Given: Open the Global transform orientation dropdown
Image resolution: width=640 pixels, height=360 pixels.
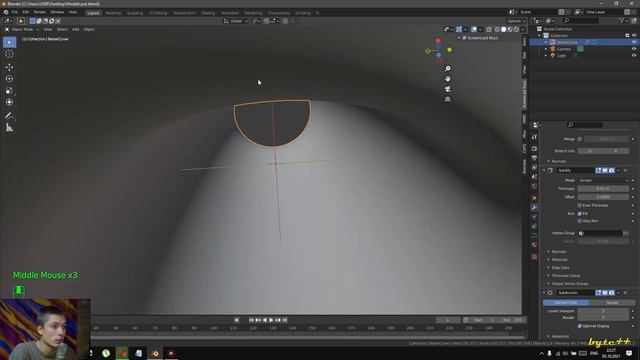Looking at the screenshot, I should (x=236, y=21).
